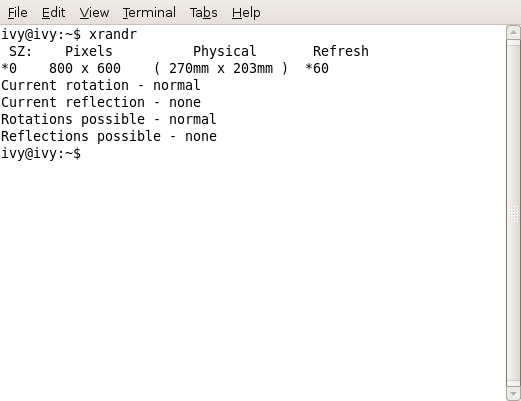This screenshot has height=401, width=521.
Task: Click the scrollbar thumb grip
Action: point(513,213)
